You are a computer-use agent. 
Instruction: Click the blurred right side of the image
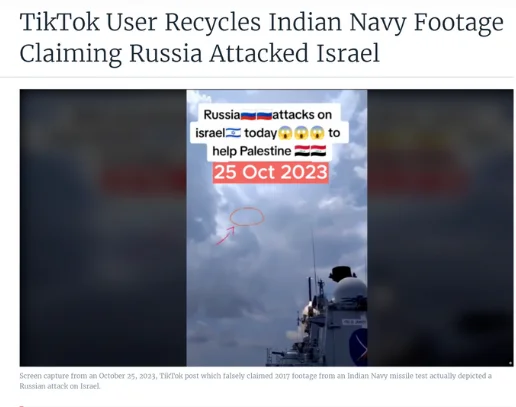tap(440, 228)
